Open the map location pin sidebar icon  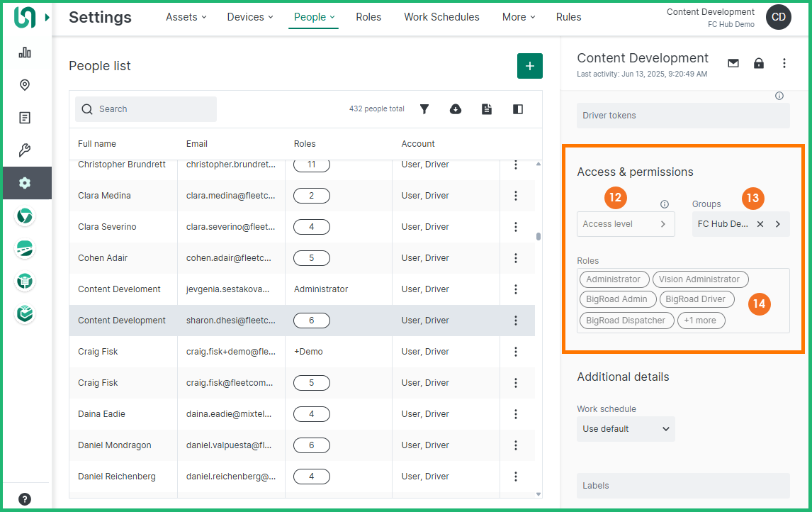[25, 85]
